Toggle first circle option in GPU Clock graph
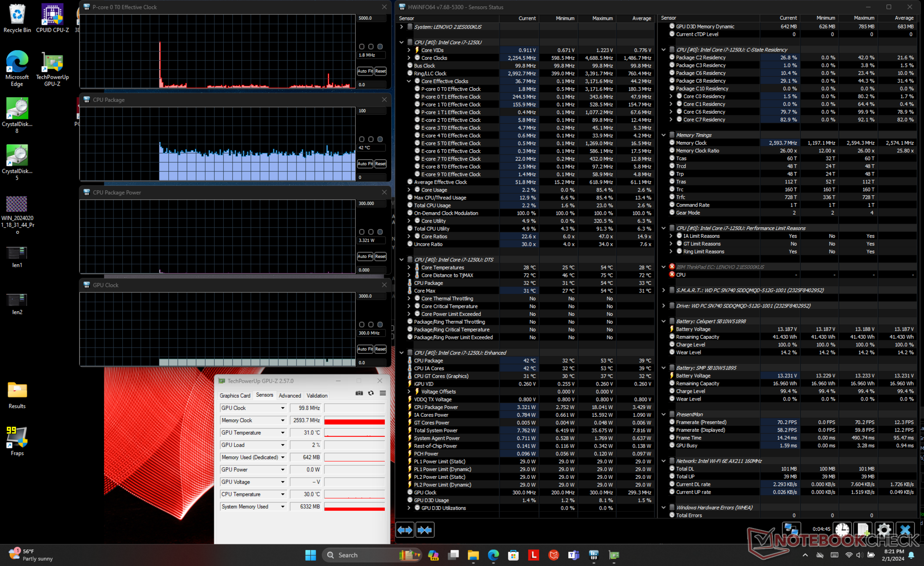Screen dimensions: 924x566 [362, 324]
